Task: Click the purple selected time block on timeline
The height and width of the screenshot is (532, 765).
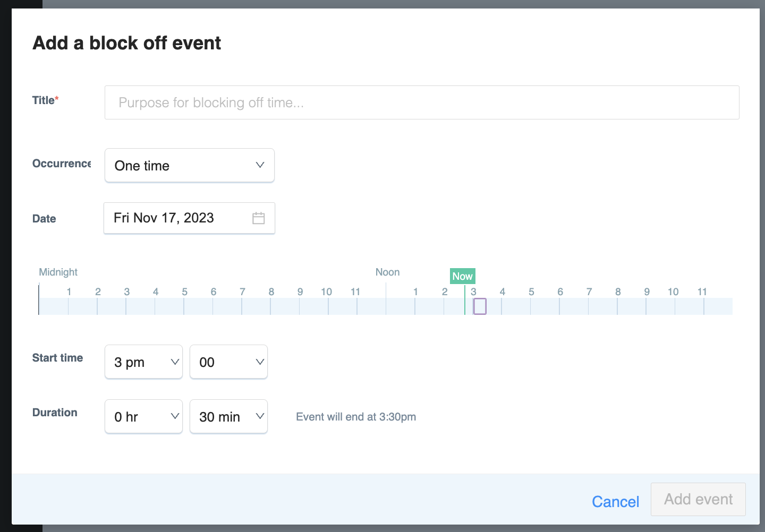Action: pyautogui.click(x=480, y=306)
